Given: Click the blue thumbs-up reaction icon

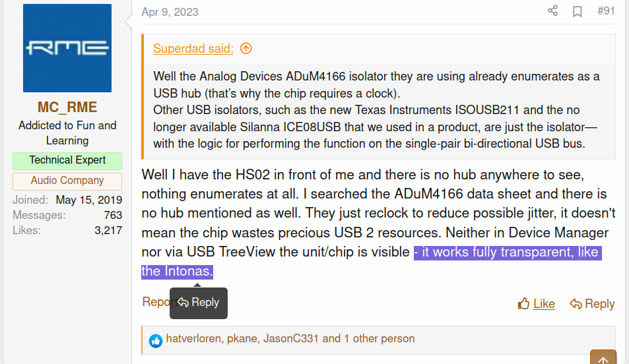Looking at the screenshot, I should [x=156, y=341].
